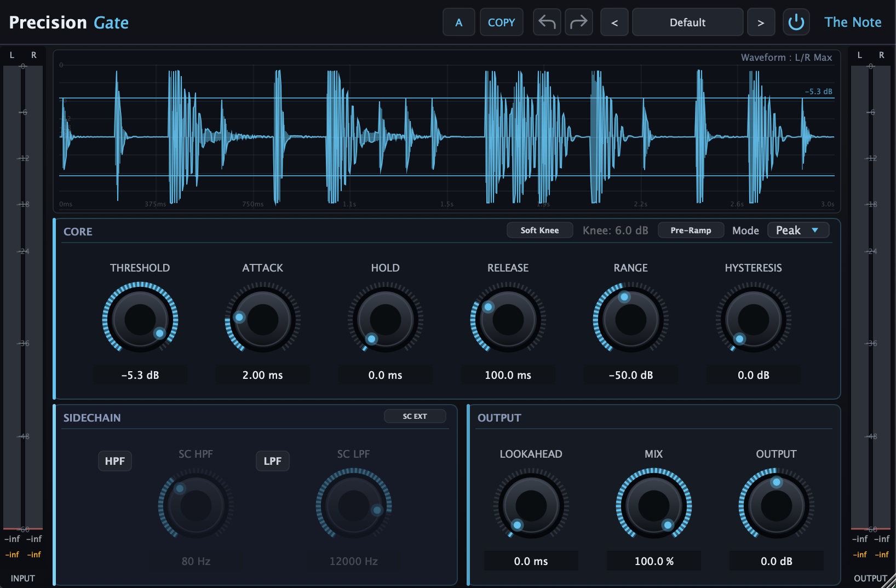Viewport: 896px width, 588px height.
Task: Click the Threshold knob
Action: pyautogui.click(x=140, y=319)
